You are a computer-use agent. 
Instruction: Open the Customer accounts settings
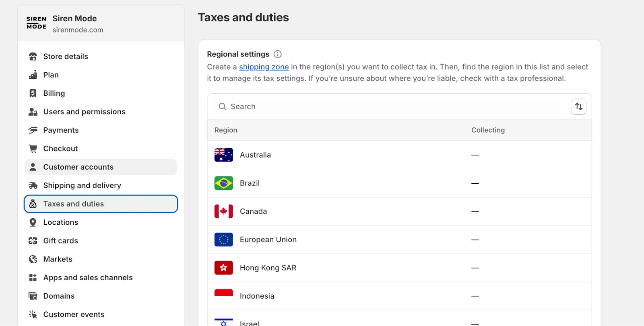coord(101,167)
